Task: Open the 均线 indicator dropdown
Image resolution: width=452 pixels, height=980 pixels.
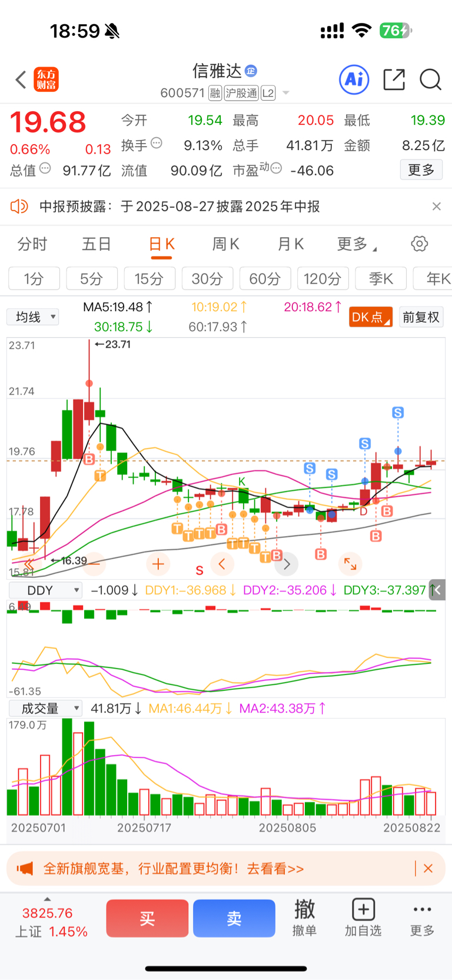Action: 33,317
